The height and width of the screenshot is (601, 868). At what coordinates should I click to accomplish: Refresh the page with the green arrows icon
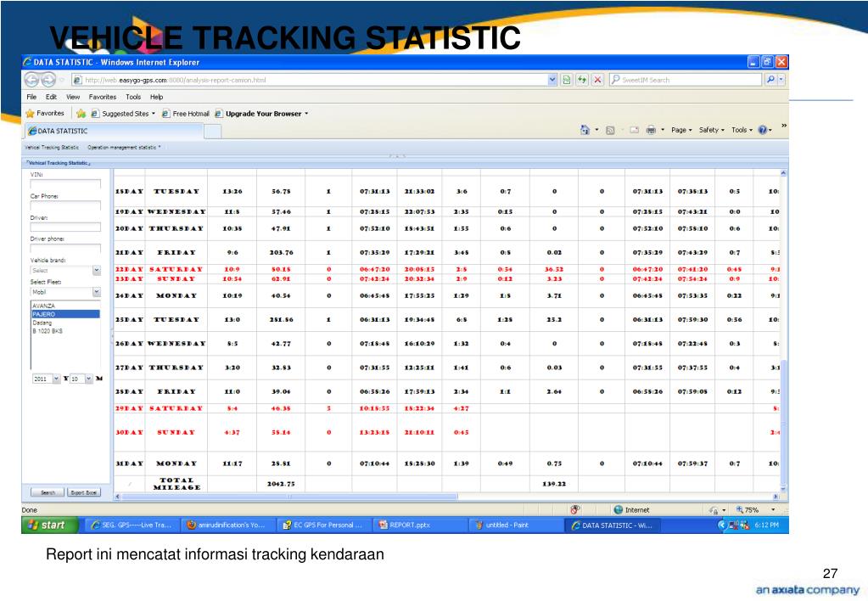[582, 80]
